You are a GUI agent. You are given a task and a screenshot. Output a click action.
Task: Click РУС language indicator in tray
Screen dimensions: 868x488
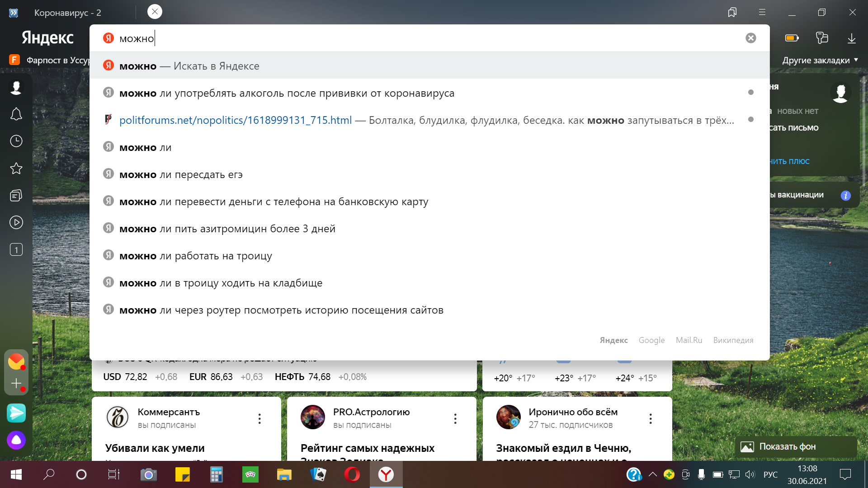point(770,474)
